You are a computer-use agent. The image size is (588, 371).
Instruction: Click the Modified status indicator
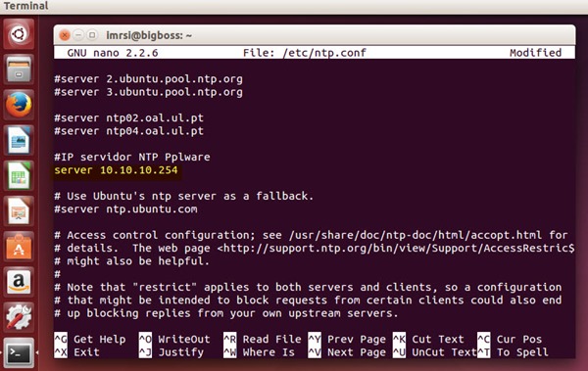(535, 53)
